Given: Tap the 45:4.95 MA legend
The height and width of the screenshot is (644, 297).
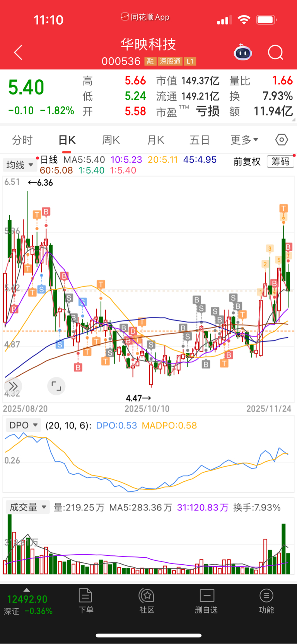Looking at the screenshot, I should tap(200, 160).
